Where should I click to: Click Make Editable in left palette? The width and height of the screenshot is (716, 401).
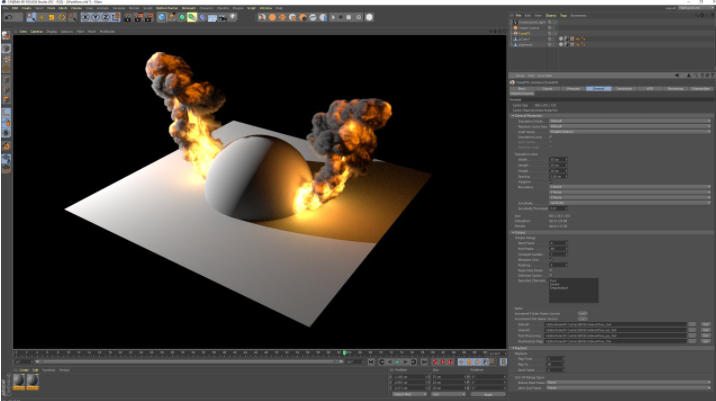(6, 36)
